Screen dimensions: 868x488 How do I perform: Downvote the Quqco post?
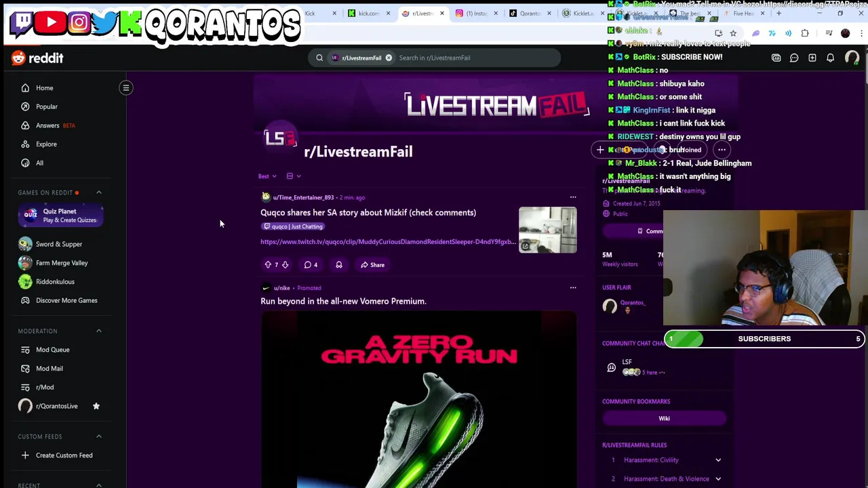[x=285, y=264]
